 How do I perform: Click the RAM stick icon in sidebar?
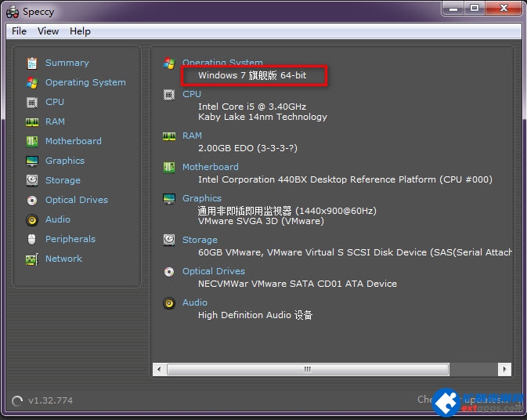pos(32,121)
